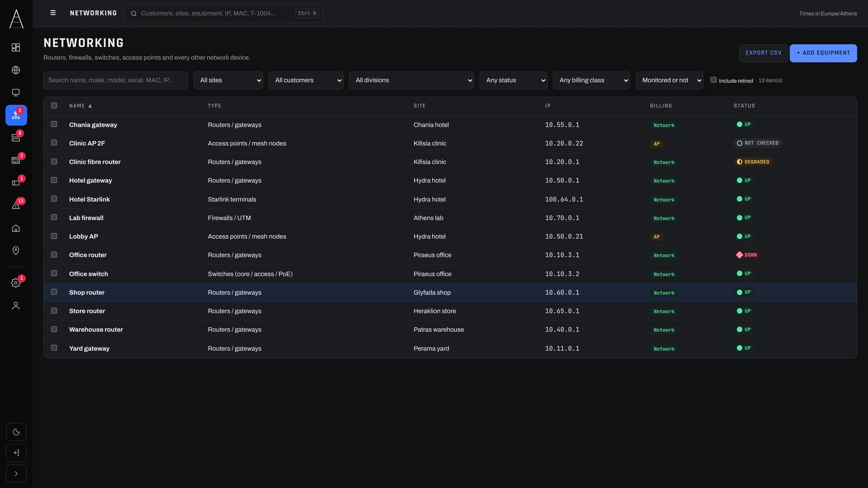Check the Hotel Starlink row checkbox
This screenshot has width=868, height=488.
[x=54, y=198]
